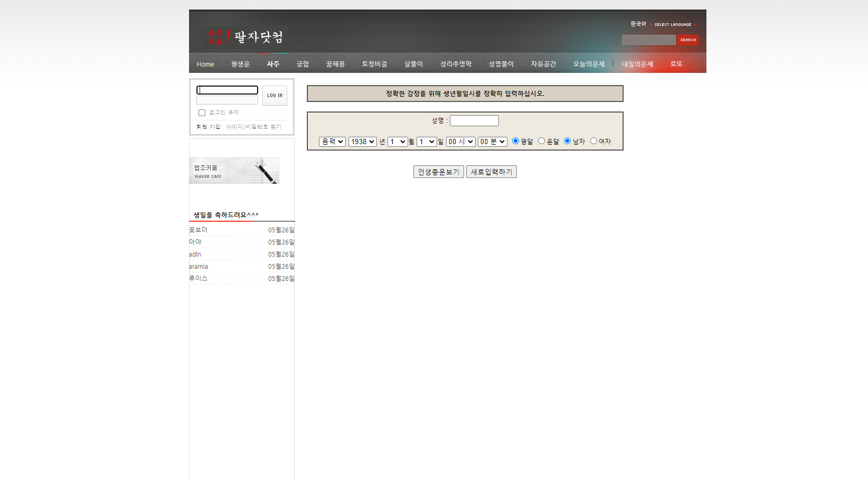Open the adln birthday entry
Image resolution: width=868 pixels, height=480 pixels.
click(x=195, y=254)
